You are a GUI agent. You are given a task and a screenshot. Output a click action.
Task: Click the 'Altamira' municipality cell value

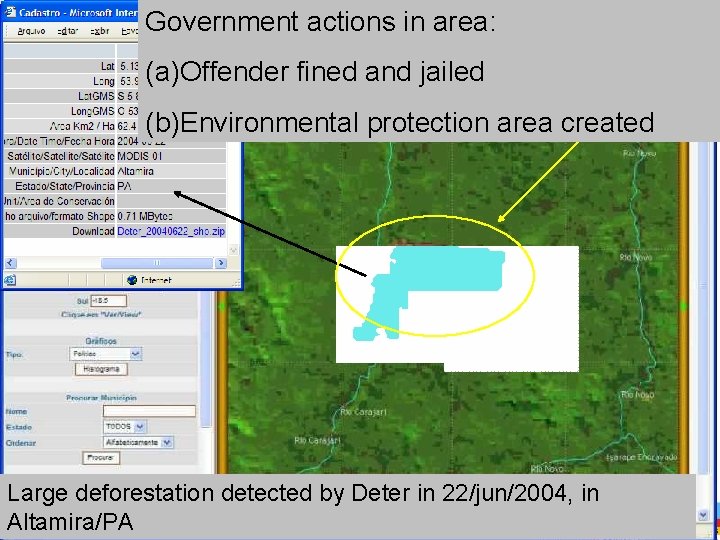pyautogui.click(x=135, y=171)
